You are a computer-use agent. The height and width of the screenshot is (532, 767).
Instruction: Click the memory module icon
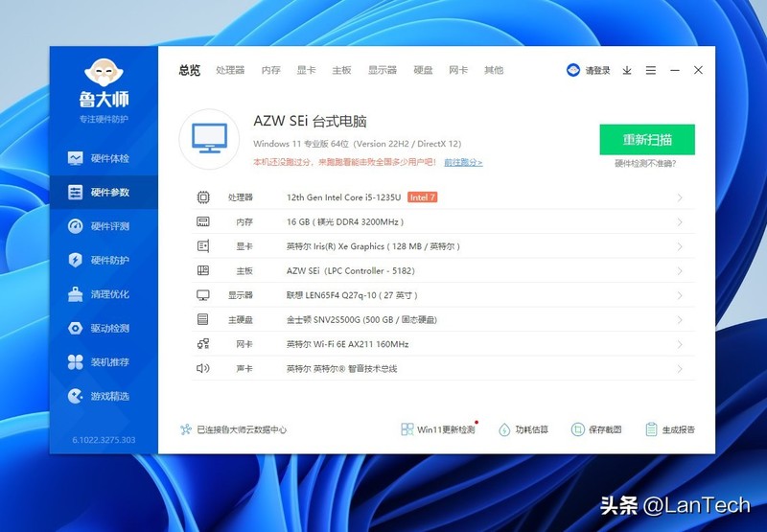[x=203, y=221]
